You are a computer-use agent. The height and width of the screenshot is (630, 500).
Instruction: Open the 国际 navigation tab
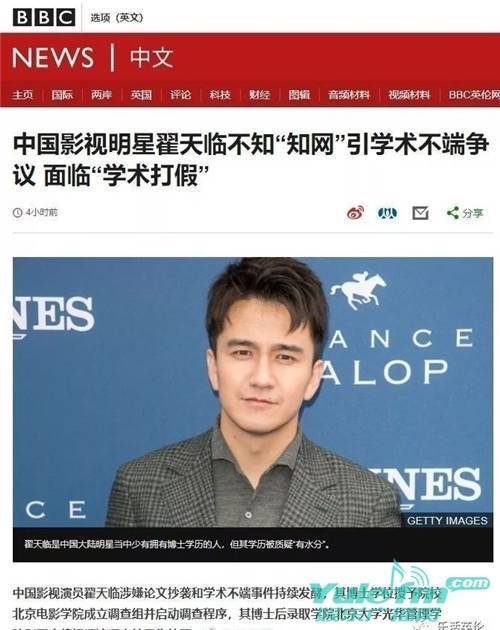(62, 95)
